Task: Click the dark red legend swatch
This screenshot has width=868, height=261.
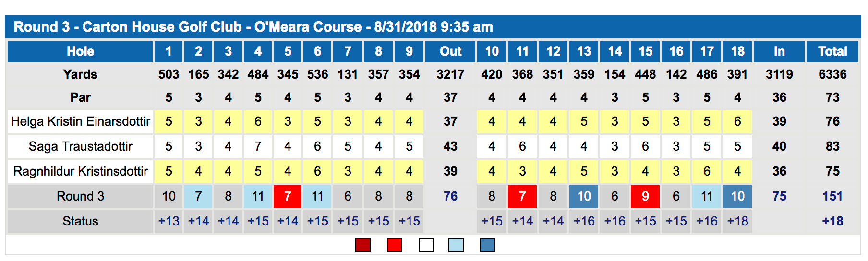Action: tap(363, 245)
